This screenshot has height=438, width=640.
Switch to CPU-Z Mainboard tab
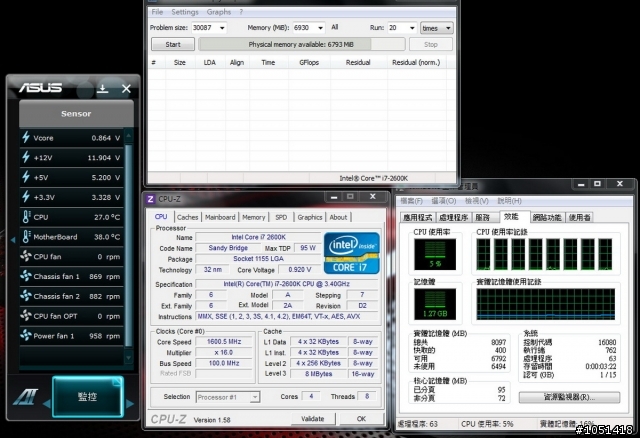tap(220, 217)
